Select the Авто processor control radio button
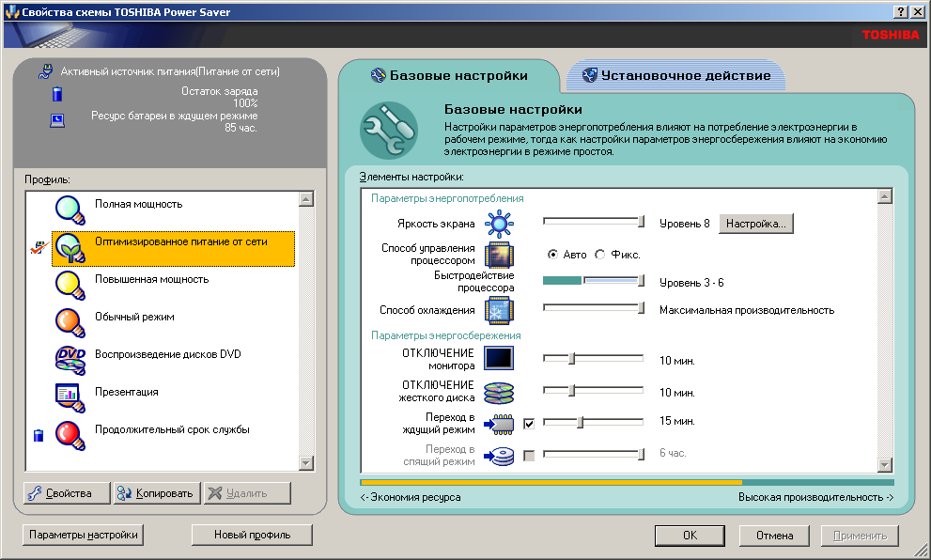Image resolution: width=931 pixels, height=560 pixels. point(552,255)
